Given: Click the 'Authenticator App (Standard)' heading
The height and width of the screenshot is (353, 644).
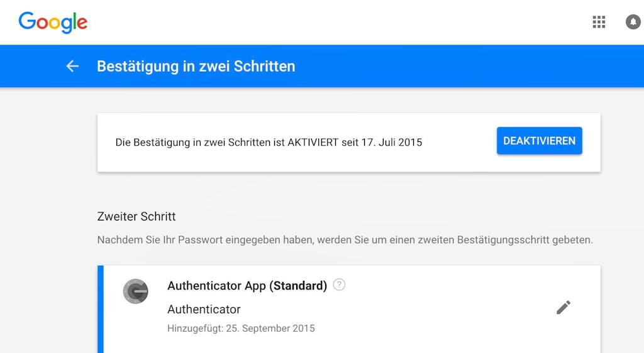Looking at the screenshot, I should pyautogui.click(x=247, y=286).
